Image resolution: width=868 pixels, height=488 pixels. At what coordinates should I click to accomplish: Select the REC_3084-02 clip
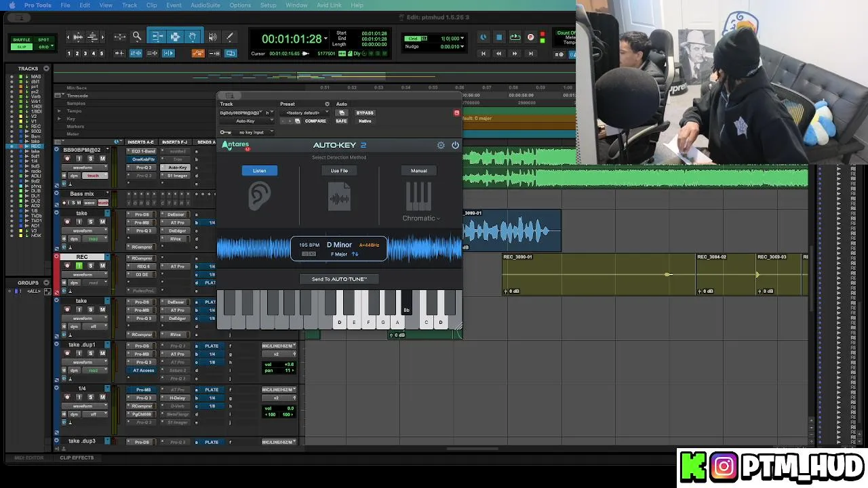pos(726,274)
